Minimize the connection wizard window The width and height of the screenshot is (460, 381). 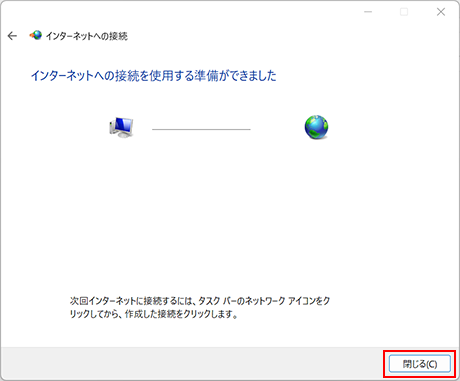(368, 12)
